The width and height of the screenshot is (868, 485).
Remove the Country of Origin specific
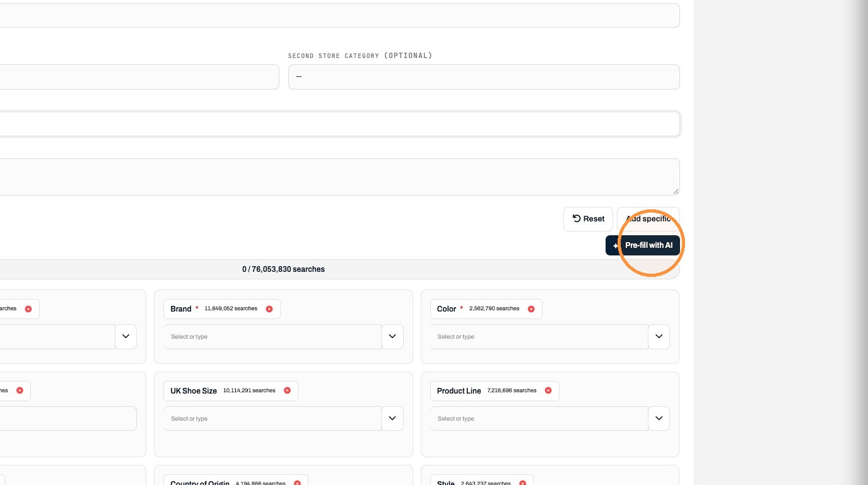297,483
